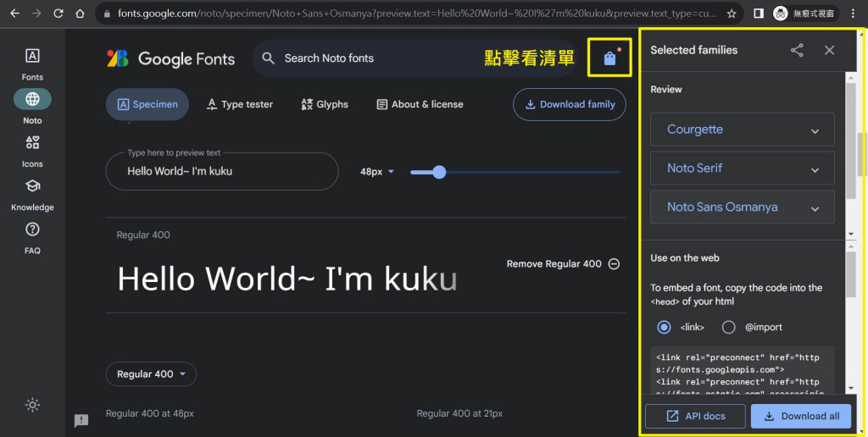The width and height of the screenshot is (868, 437).
Task: Click the feedback exclamation icon
Action: click(x=81, y=420)
